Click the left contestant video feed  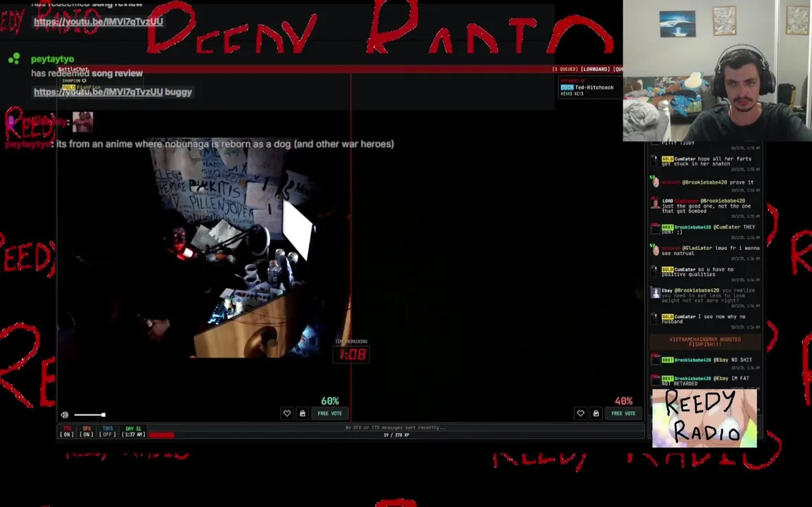coord(204,248)
